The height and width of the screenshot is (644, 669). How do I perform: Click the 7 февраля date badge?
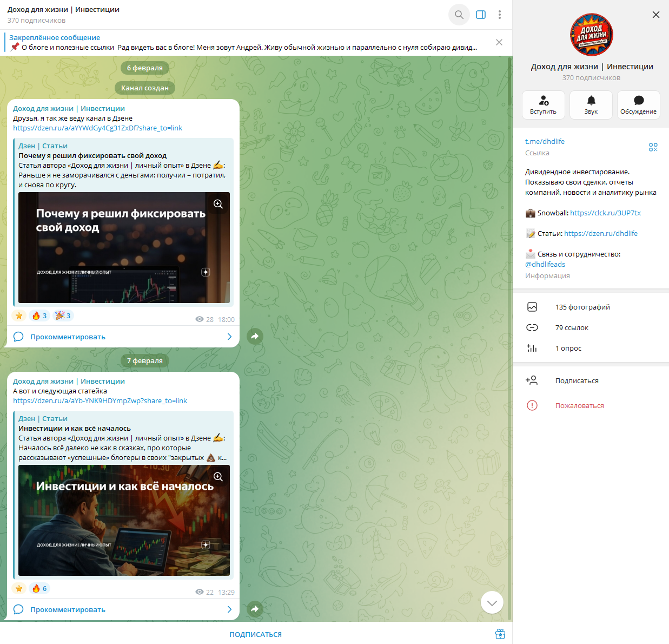(x=145, y=360)
